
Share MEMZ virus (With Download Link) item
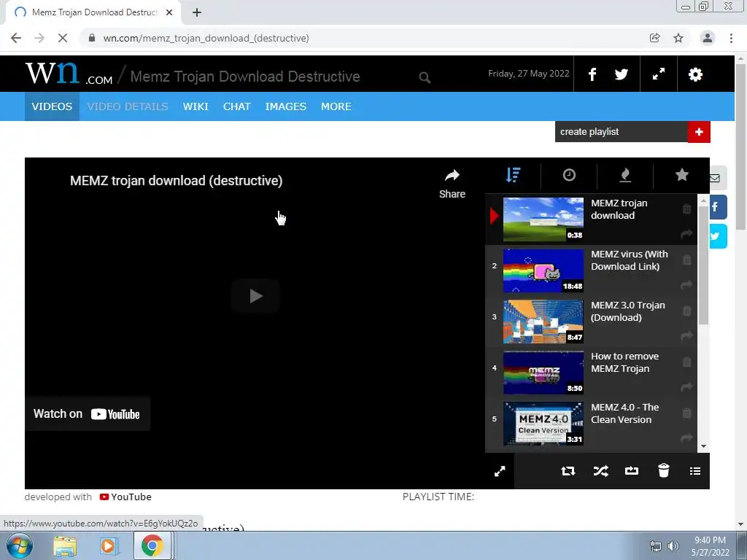point(686,285)
